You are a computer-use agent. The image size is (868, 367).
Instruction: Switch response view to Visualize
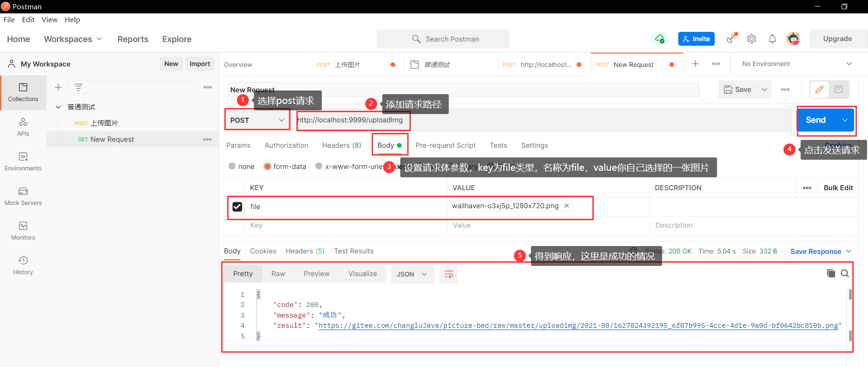362,274
